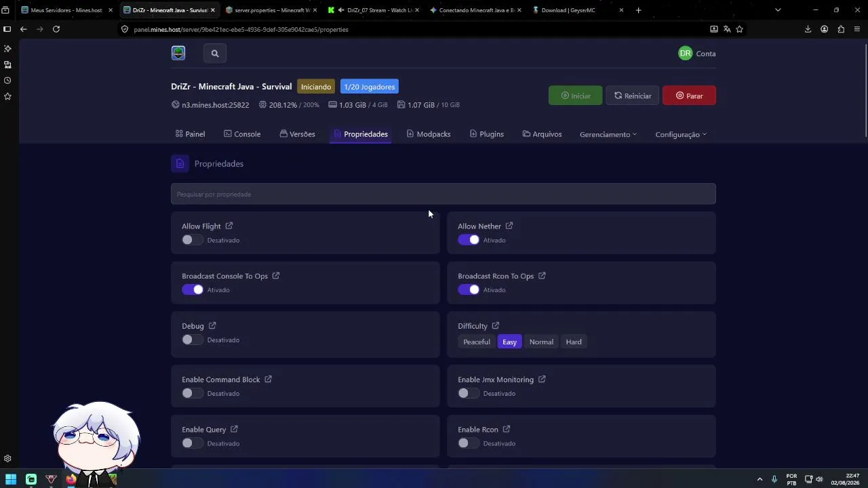
Task: Open the browser tab list chevron
Action: 778,10
